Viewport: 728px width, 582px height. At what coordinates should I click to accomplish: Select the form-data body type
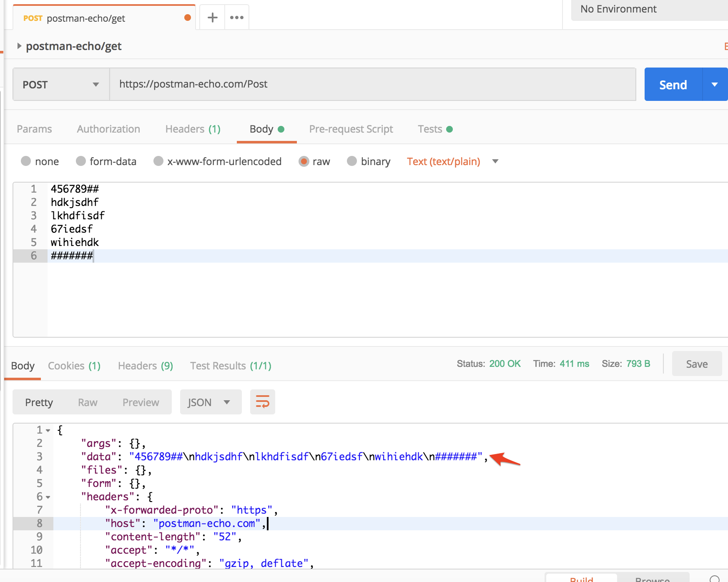81,161
